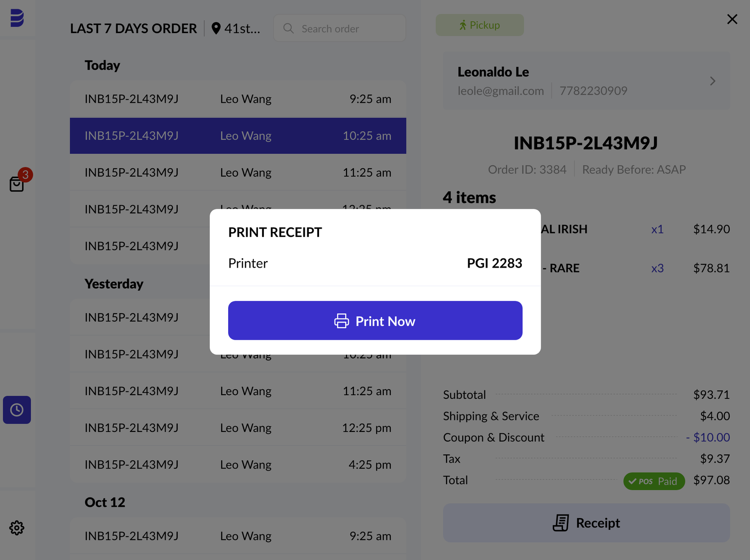Click the receipt paper icon

(x=561, y=523)
